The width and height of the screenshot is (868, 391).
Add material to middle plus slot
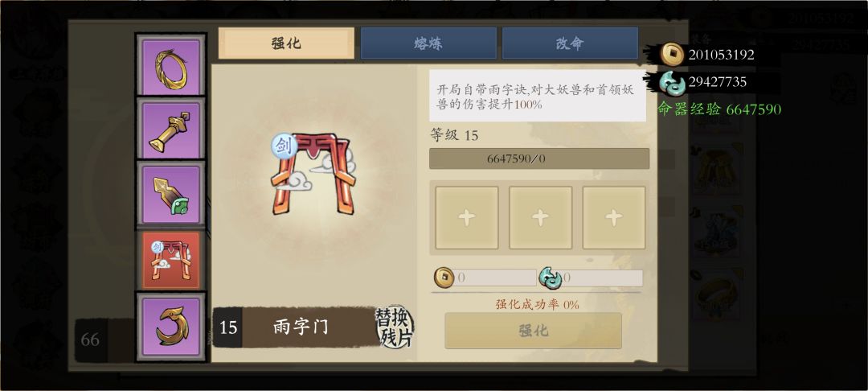tap(540, 218)
